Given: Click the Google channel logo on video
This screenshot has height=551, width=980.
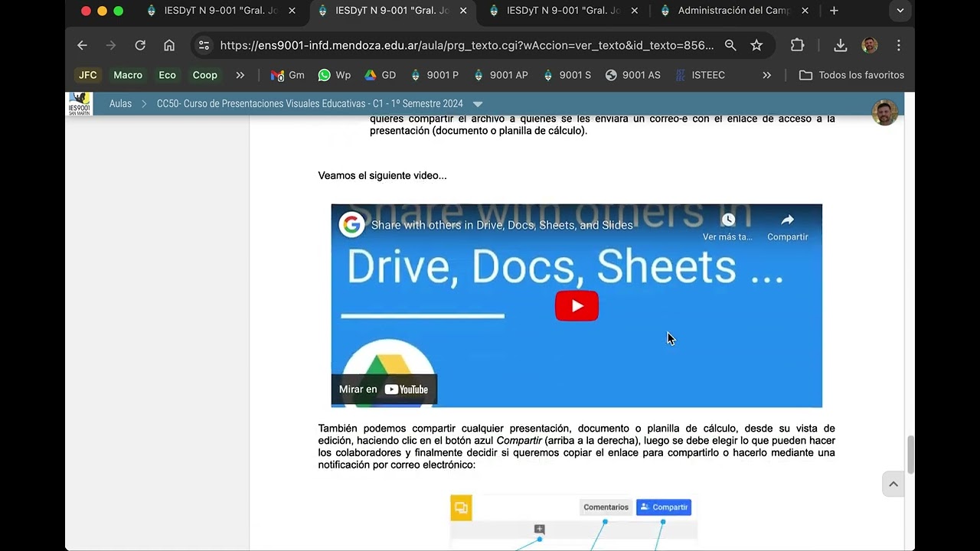Looking at the screenshot, I should [351, 225].
